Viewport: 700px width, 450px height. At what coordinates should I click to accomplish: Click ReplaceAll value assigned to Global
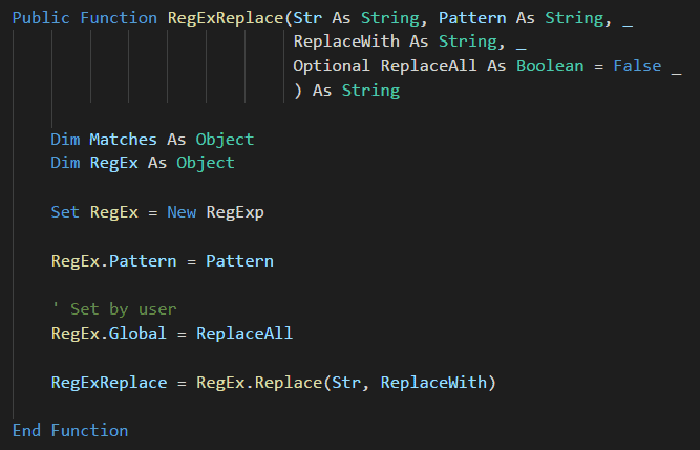(x=245, y=333)
